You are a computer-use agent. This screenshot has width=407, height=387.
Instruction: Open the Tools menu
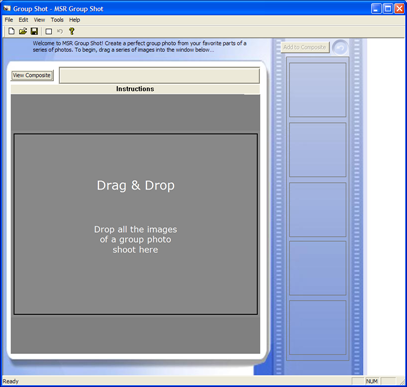click(x=57, y=20)
